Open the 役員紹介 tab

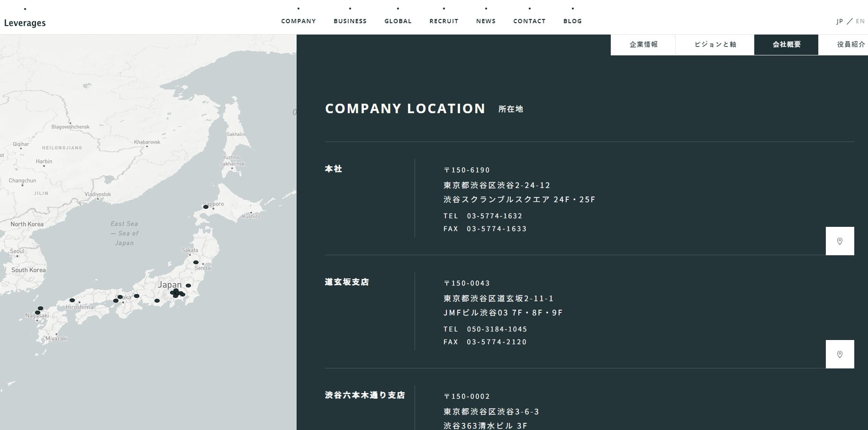850,45
